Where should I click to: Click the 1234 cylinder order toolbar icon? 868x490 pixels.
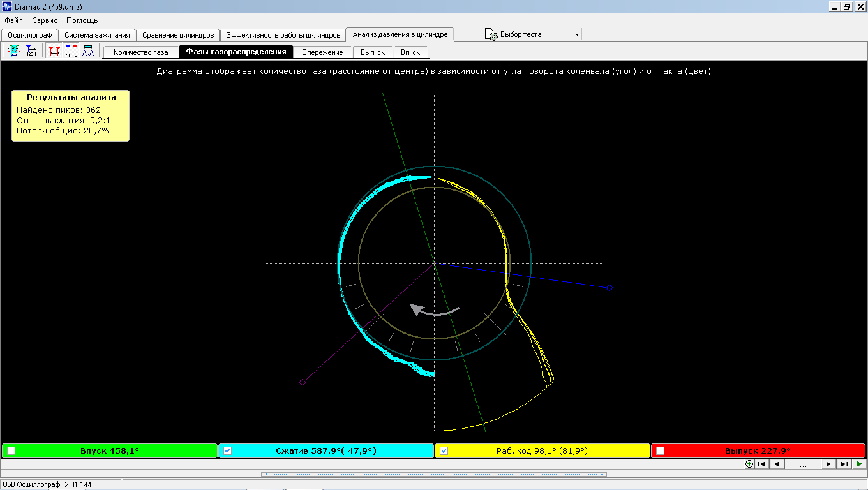(31, 52)
